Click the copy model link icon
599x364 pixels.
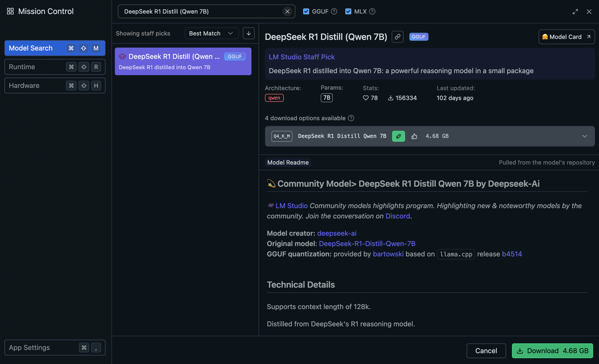coord(397,37)
